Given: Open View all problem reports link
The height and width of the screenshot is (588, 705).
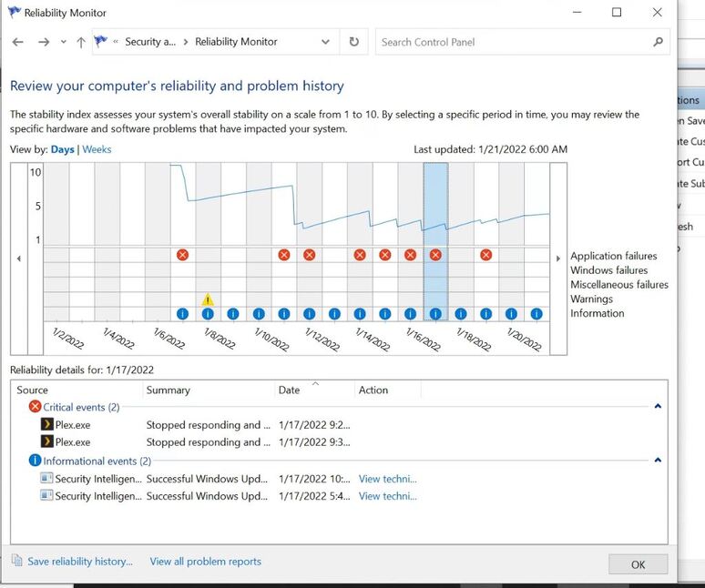Looking at the screenshot, I should [206, 562].
